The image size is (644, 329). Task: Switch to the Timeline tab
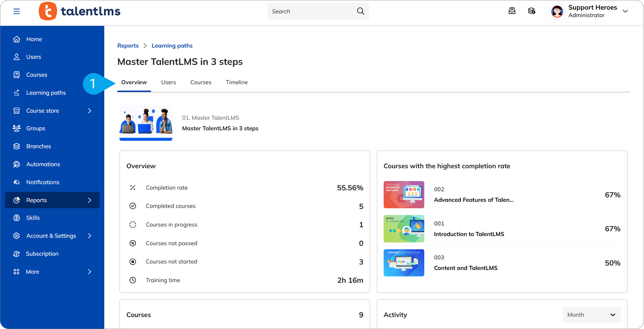click(236, 82)
